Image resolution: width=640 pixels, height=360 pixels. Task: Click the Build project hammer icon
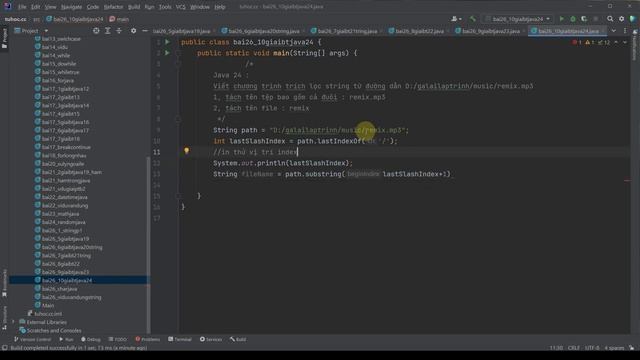[473, 19]
